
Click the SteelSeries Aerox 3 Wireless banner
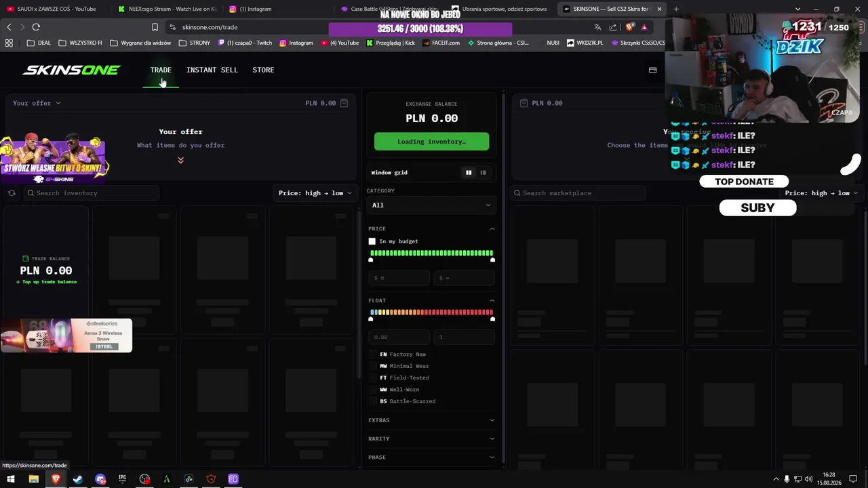[x=66, y=335]
